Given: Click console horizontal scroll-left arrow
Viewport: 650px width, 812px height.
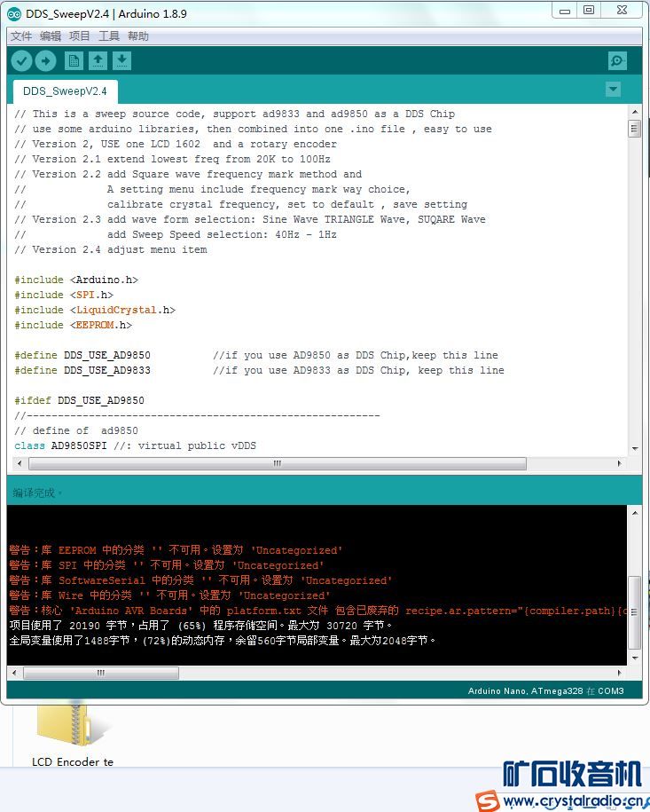Looking at the screenshot, I should pyautogui.click(x=14, y=673).
